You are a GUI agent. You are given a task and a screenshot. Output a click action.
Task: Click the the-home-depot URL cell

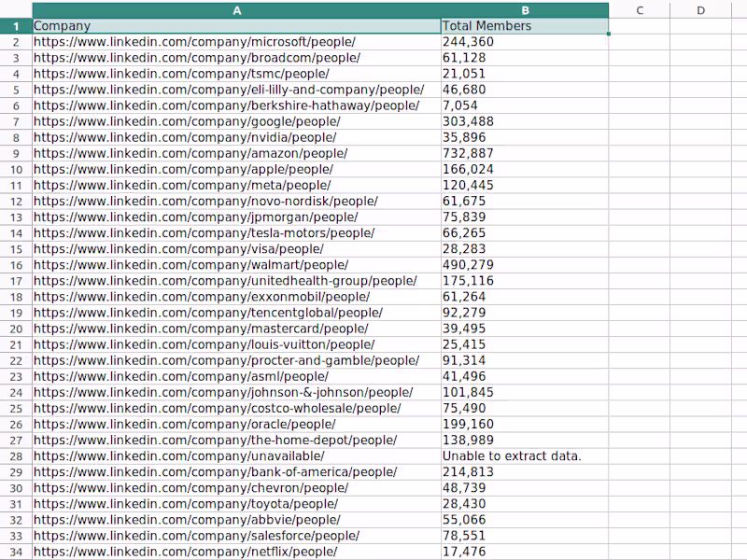[237, 441]
